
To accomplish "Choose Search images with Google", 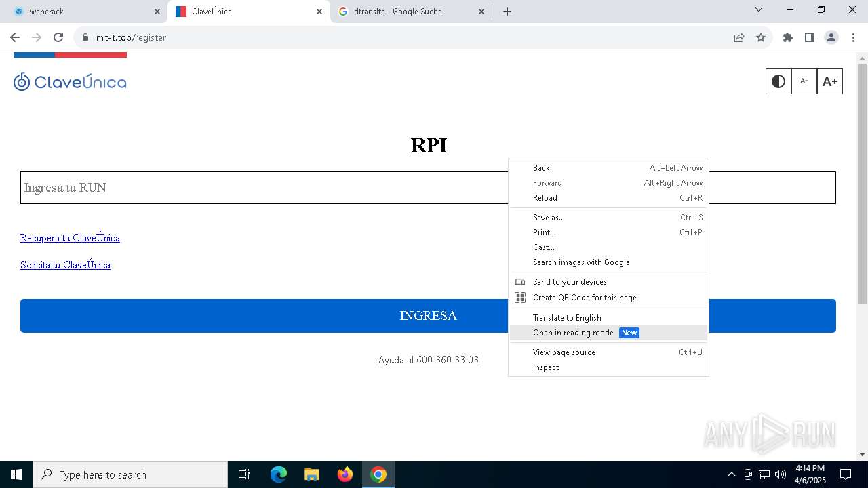I will (x=608, y=262).
